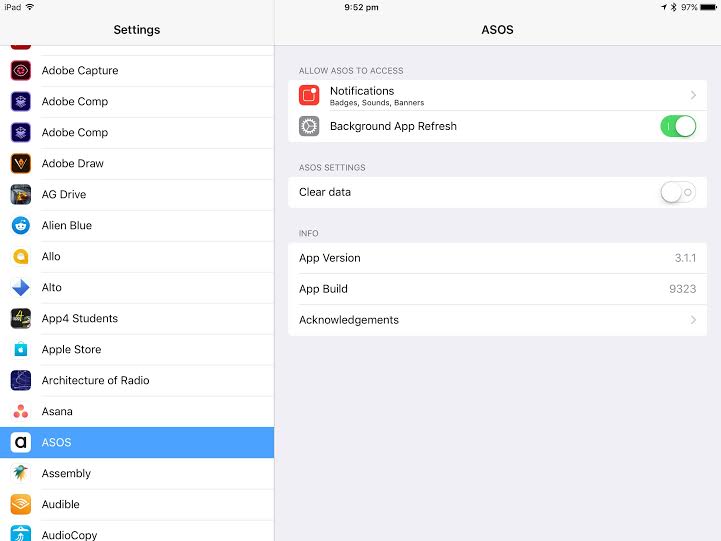The image size is (721, 541).
Task: Tap the Assembly app icon
Action: (21, 473)
